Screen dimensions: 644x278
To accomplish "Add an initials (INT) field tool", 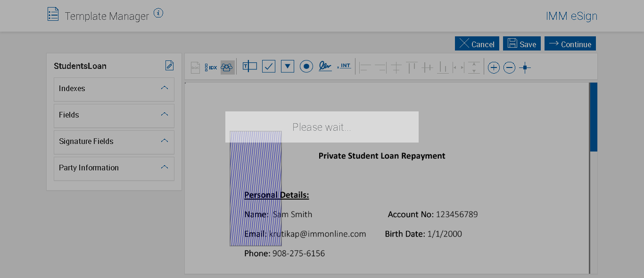I will tap(344, 66).
